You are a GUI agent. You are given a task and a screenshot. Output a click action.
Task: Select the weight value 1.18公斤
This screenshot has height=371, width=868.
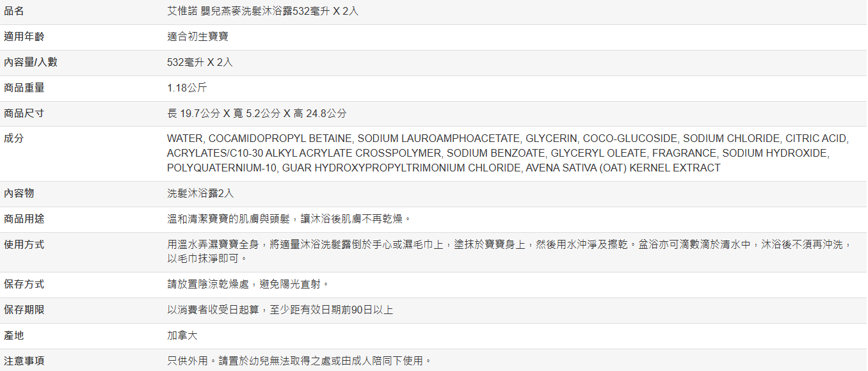point(187,88)
